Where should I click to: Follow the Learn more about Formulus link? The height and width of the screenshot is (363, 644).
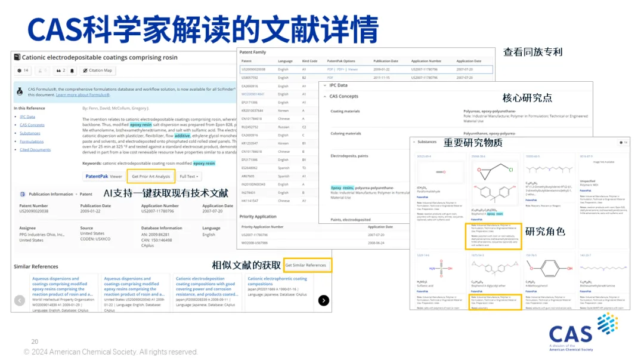(x=82, y=95)
